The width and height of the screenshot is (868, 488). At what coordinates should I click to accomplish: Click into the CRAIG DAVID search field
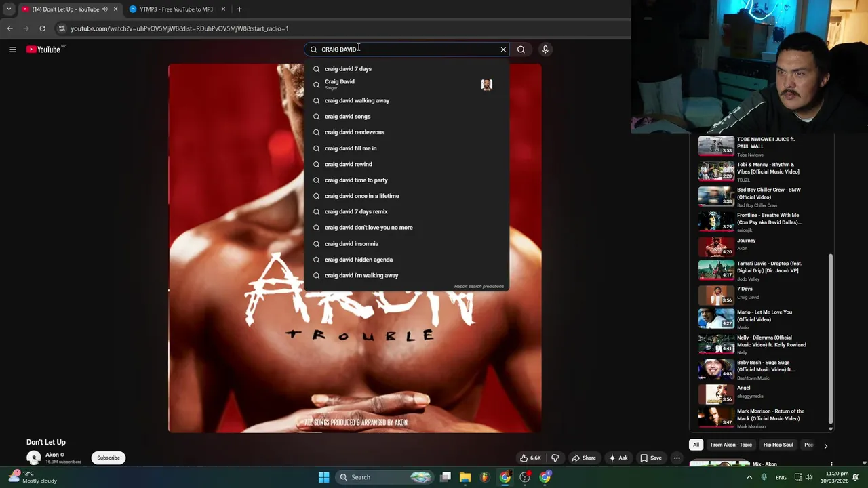click(407, 49)
